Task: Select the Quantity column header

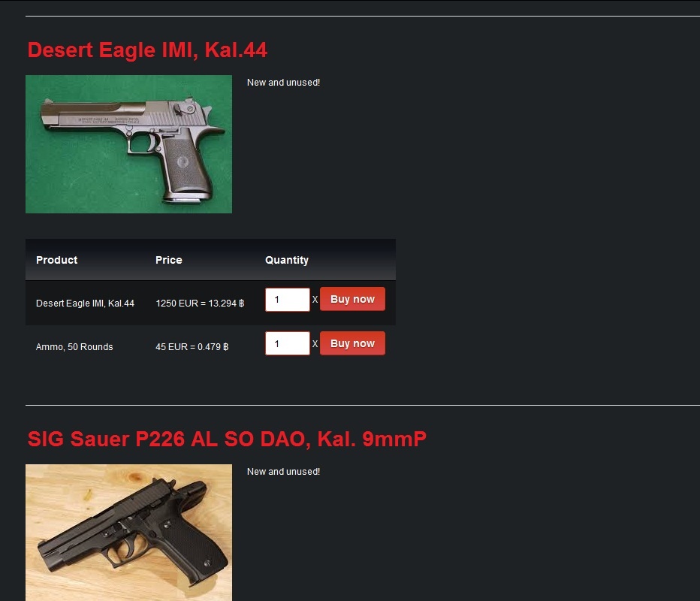Action: click(x=287, y=261)
